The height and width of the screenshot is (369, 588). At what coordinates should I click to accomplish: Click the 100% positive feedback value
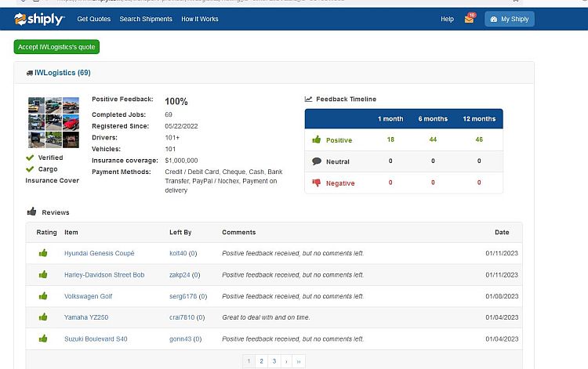pyautogui.click(x=176, y=102)
